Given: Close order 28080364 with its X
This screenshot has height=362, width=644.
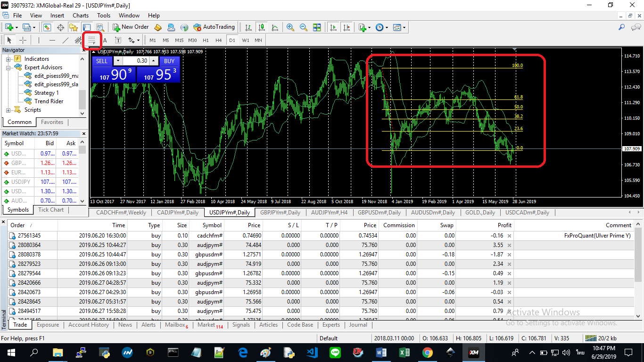Looking at the screenshot, I should 509,245.
